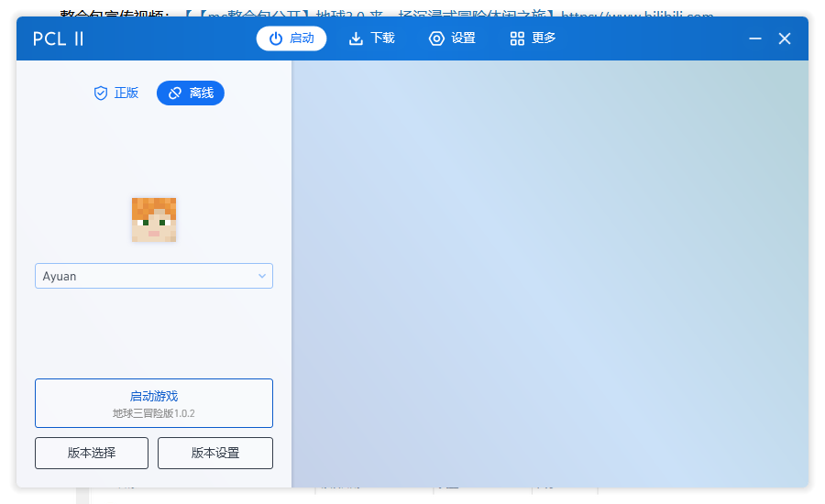The image size is (825, 504).
Task: Switch login mode to 正版
Action: click(x=116, y=93)
